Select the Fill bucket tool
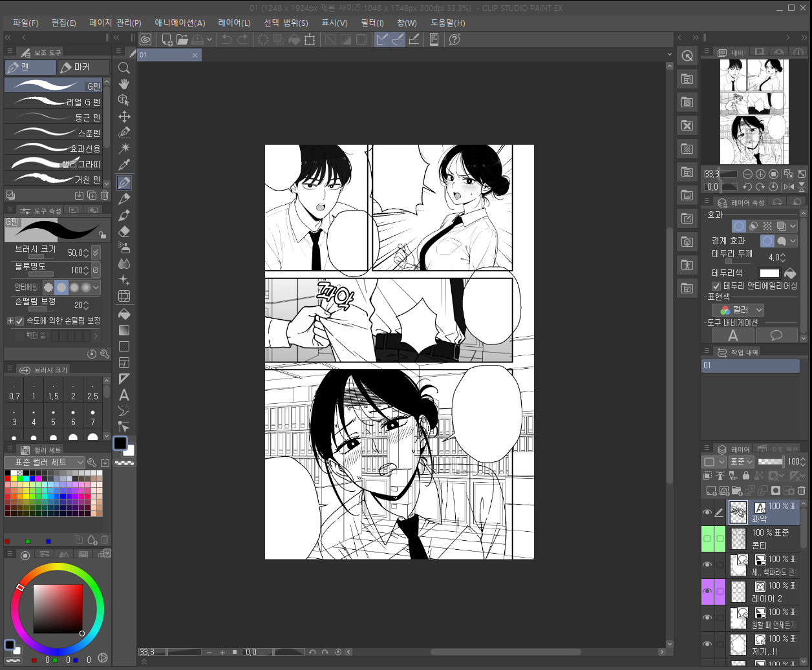The image size is (812, 670). click(x=124, y=314)
